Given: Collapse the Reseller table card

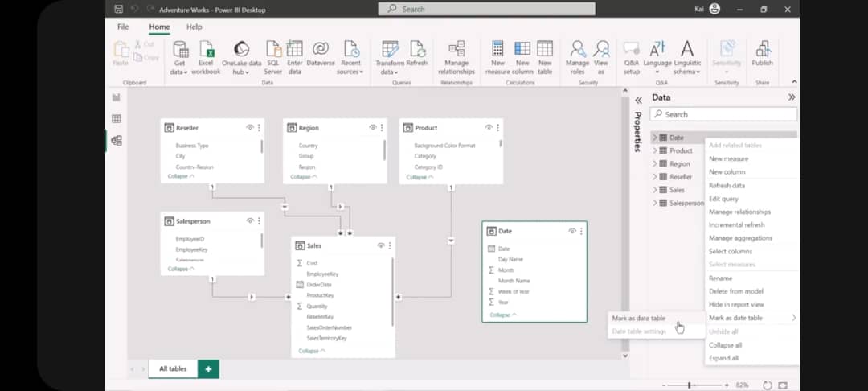Looking at the screenshot, I should (x=181, y=176).
